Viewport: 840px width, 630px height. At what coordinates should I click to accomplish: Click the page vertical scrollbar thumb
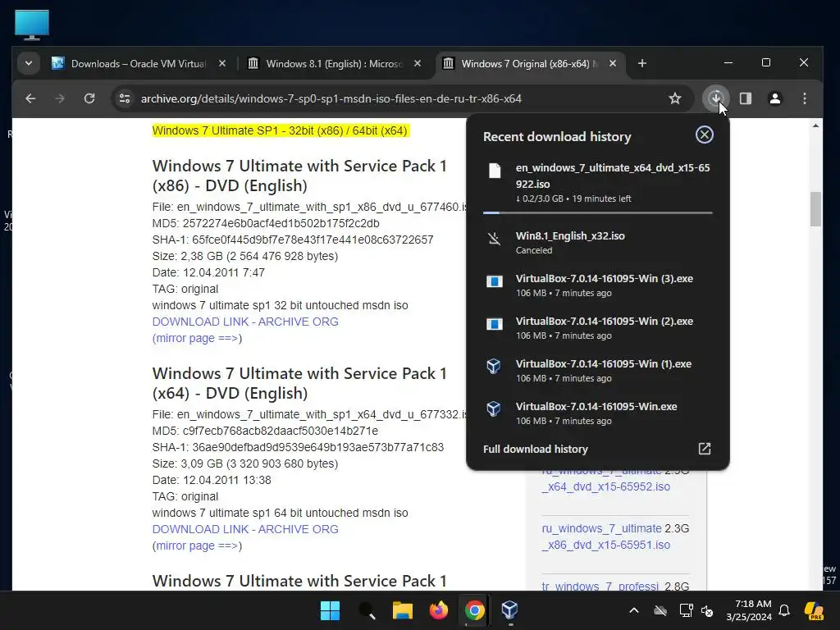[815, 209]
